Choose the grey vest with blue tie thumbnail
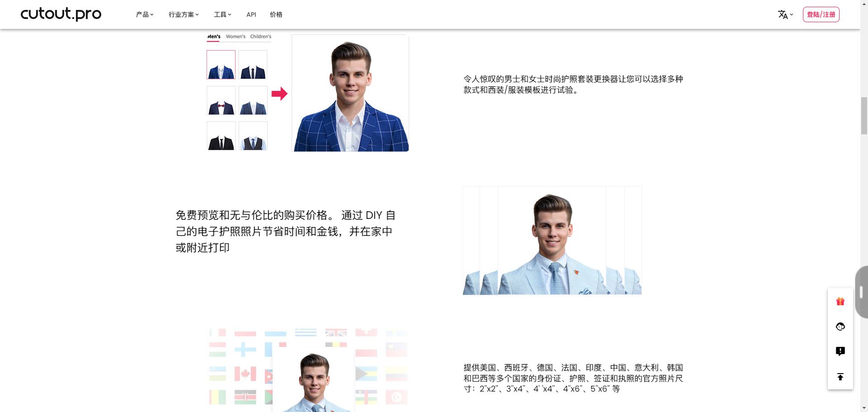 (253, 136)
